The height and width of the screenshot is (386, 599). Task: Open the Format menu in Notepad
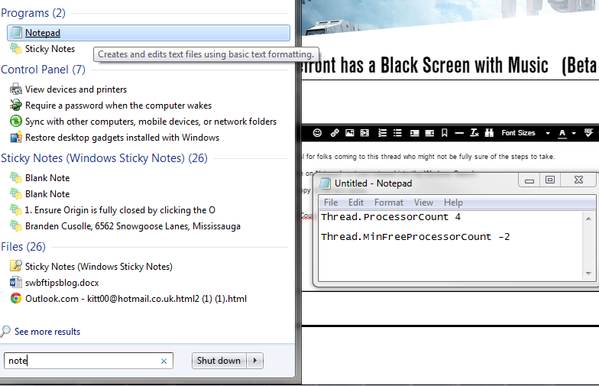tap(389, 203)
